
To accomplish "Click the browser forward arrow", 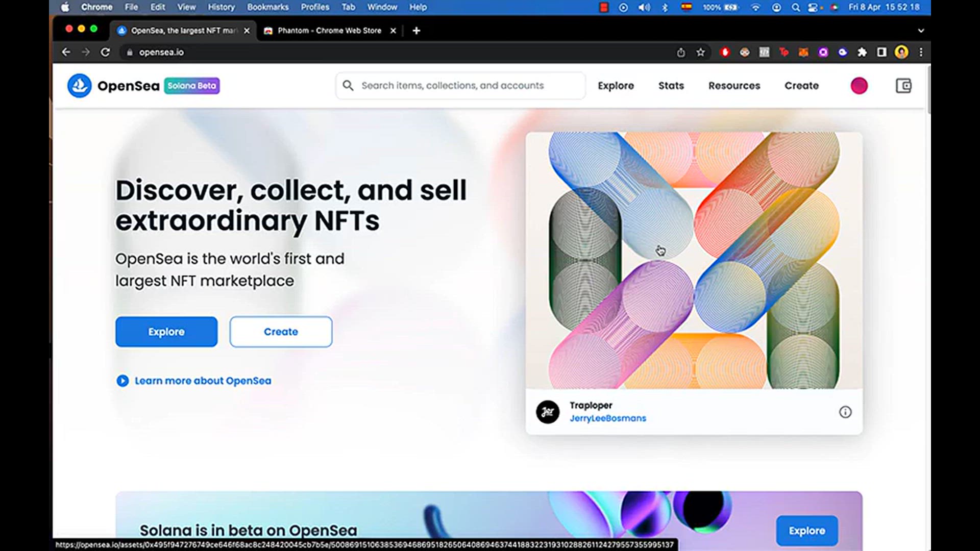I will click(x=85, y=52).
